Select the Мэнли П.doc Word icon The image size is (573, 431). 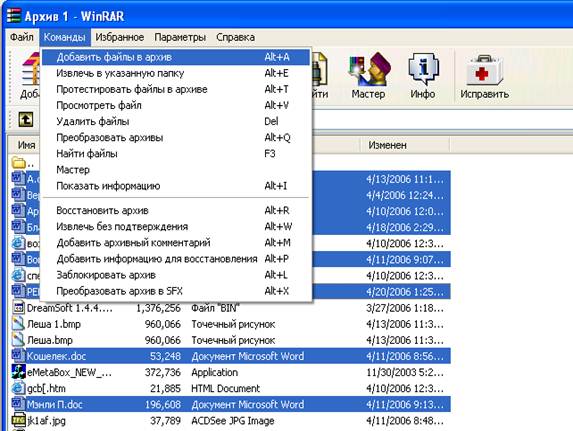(x=18, y=404)
